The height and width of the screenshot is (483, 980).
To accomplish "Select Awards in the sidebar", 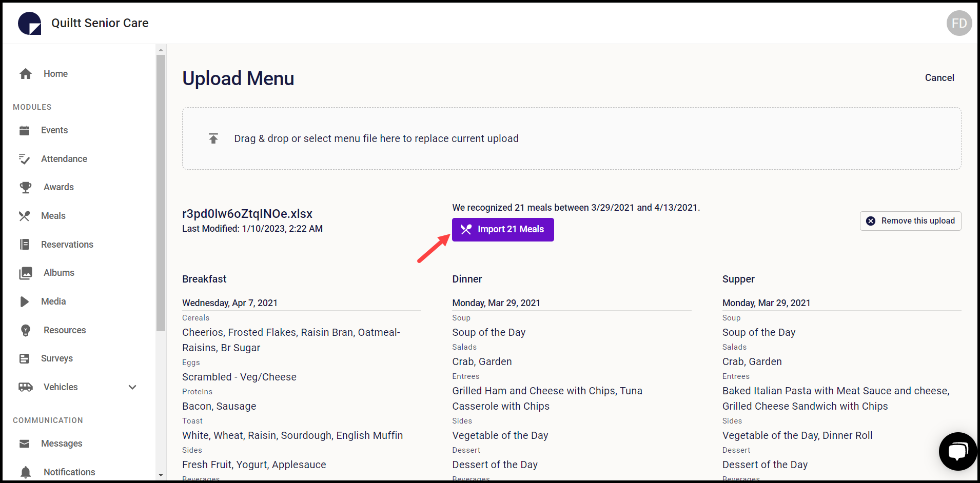I will pyautogui.click(x=58, y=187).
